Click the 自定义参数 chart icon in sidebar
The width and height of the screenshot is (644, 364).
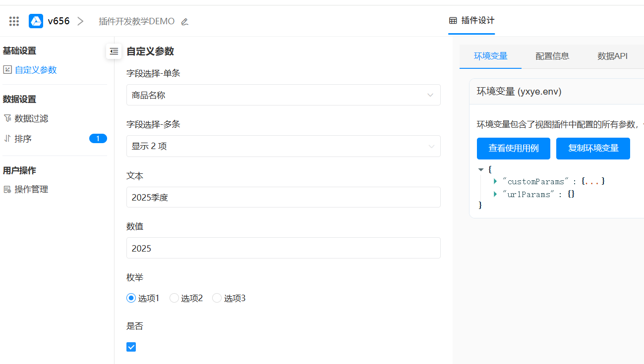pos(7,70)
